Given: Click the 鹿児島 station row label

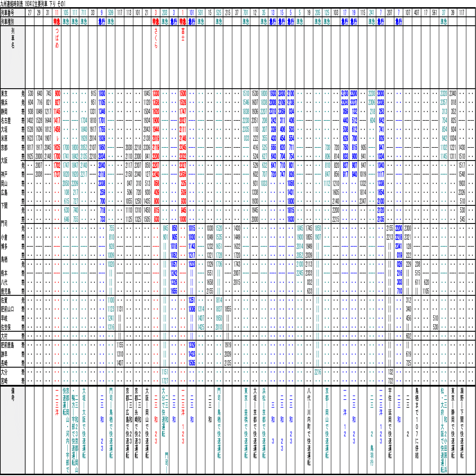Looking at the screenshot, I should point(6,291).
